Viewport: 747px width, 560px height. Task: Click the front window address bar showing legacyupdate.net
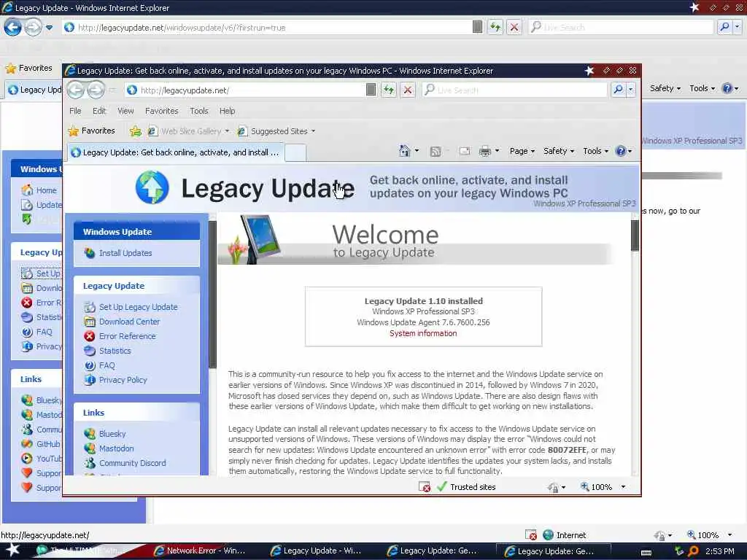[x=245, y=90]
